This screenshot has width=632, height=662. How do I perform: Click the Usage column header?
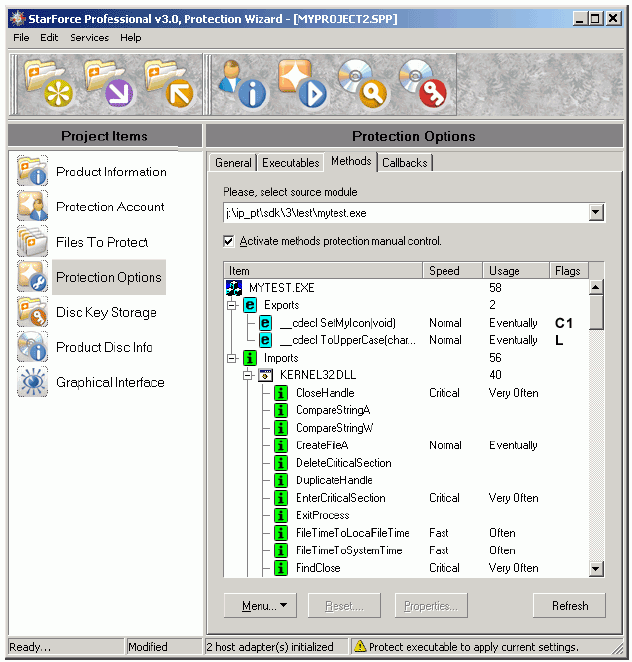(516, 271)
